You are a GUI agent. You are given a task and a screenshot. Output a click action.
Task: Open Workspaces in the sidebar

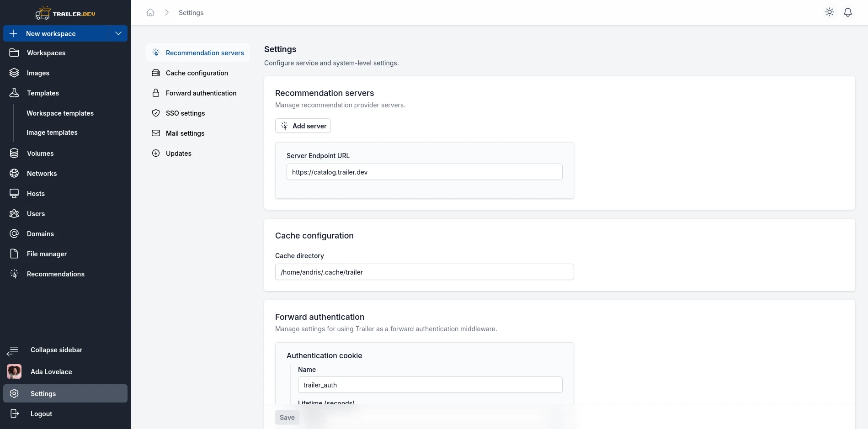[x=65, y=53]
